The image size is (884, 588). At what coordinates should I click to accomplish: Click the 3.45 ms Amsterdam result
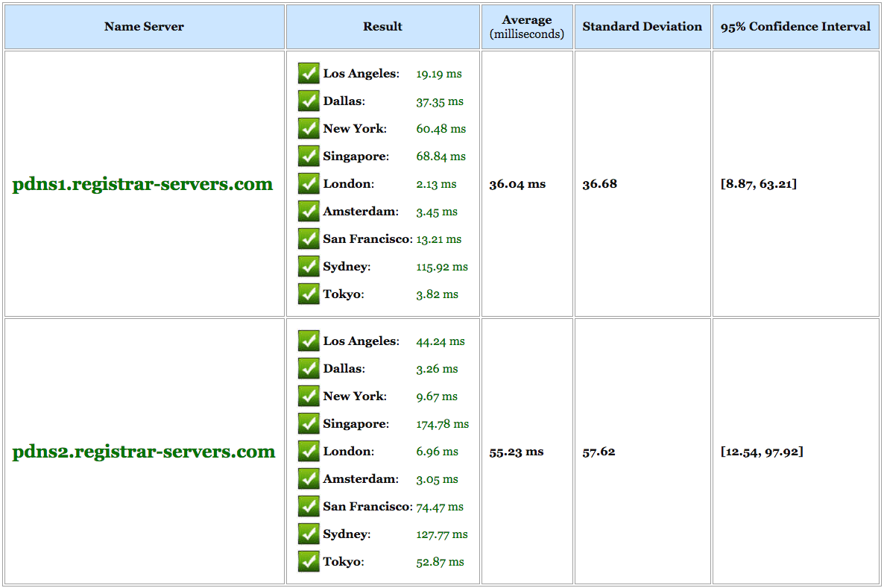pos(437,212)
